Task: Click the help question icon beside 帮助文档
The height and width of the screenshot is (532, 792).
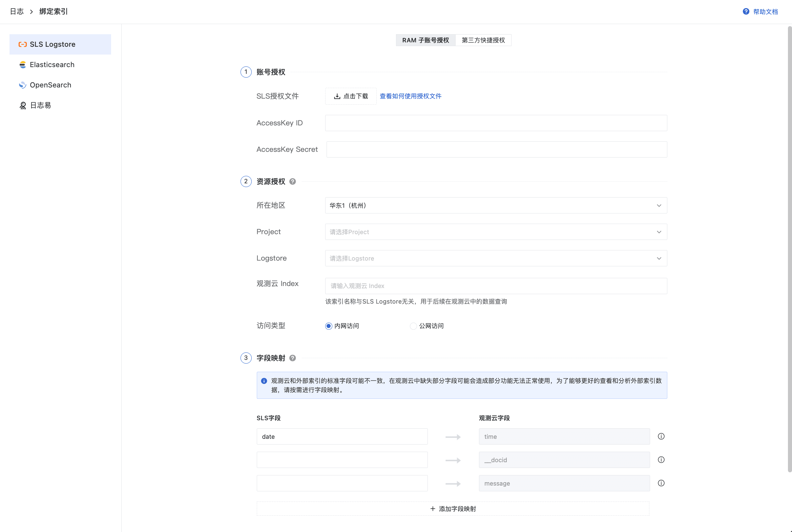Action: click(746, 12)
